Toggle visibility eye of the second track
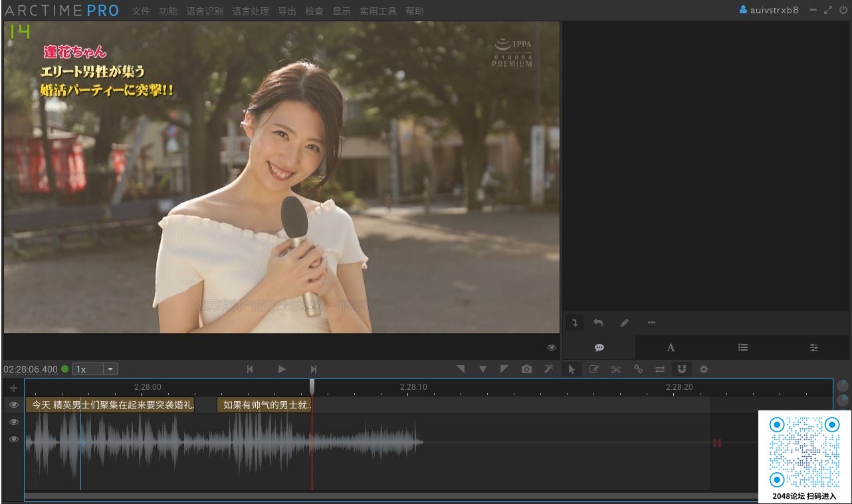Screen dimensions: 852x504 (x=13, y=422)
